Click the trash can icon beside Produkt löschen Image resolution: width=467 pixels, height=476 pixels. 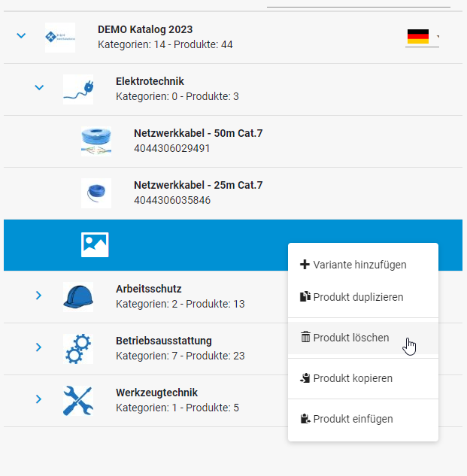305,337
